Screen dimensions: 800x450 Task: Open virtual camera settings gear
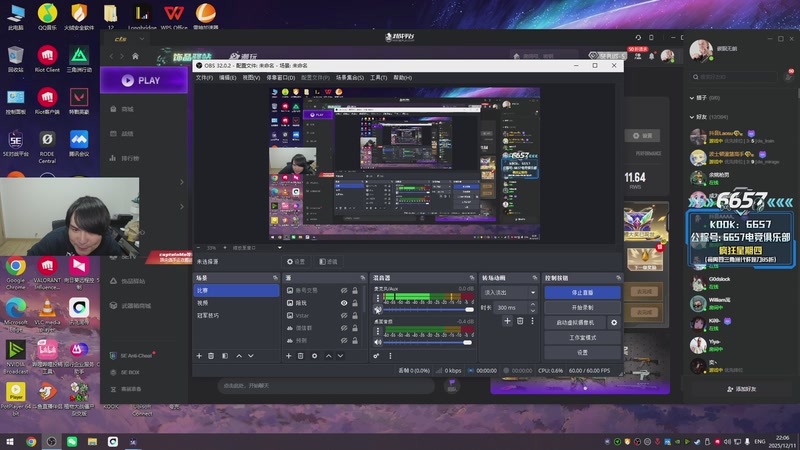(614, 322)
